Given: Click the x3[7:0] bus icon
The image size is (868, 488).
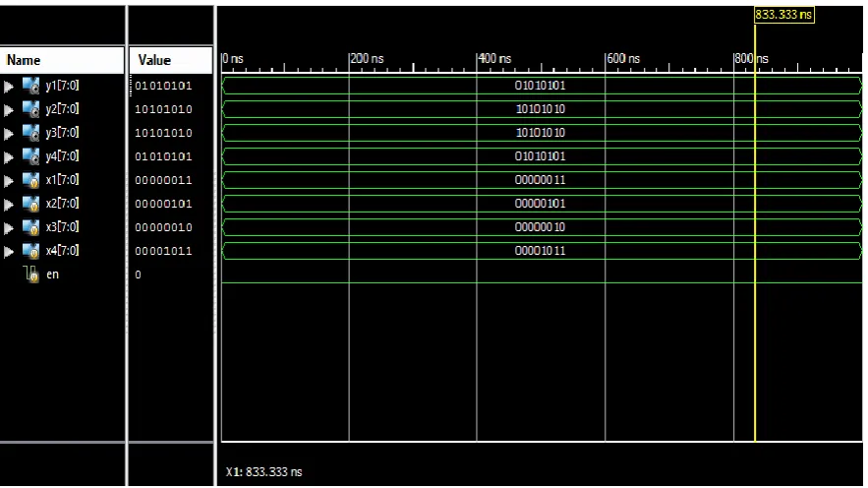Looking at the screenshot, I should pyautogui.click(x=31, y=227).
